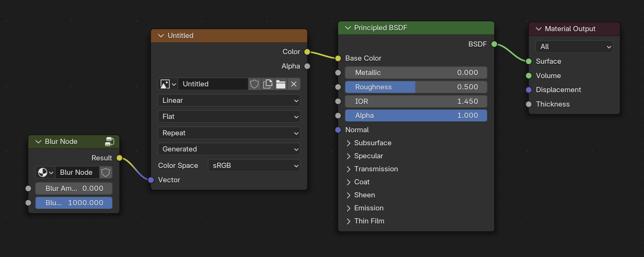644x257 pixels.
Task: Toggle fake user shield for Untitled image
Action: tap(254, 84)
